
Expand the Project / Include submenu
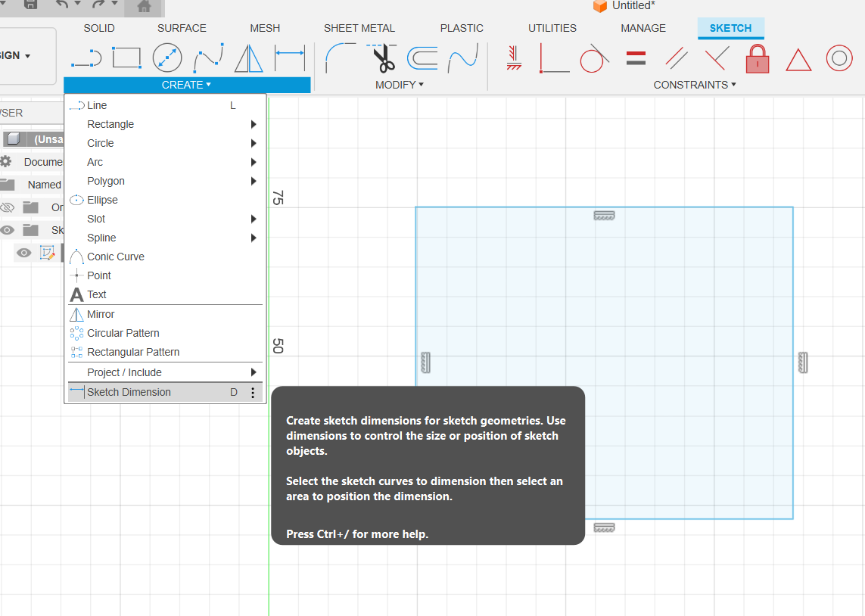[254, 373]
